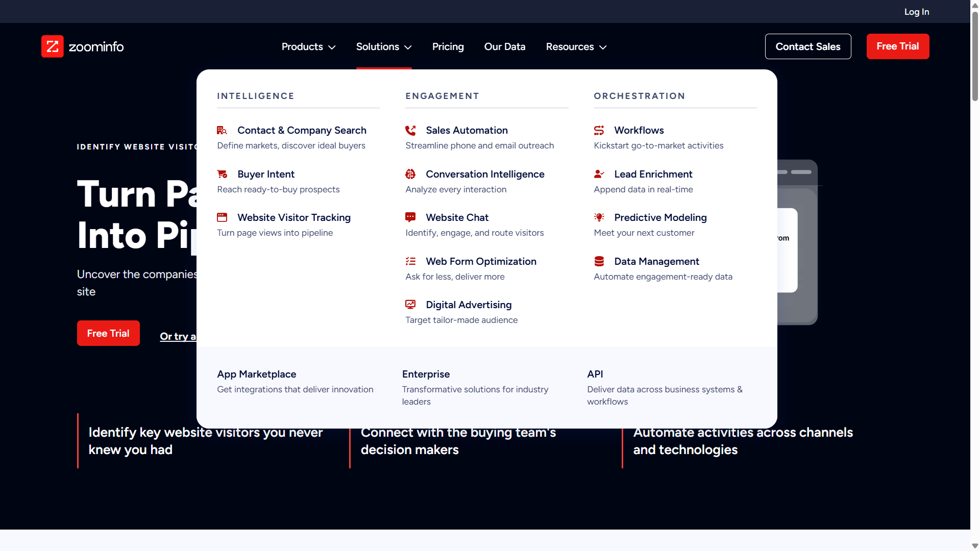Click the Buyer Intent cart icon

pyautogui.click(x=222, y=174)
